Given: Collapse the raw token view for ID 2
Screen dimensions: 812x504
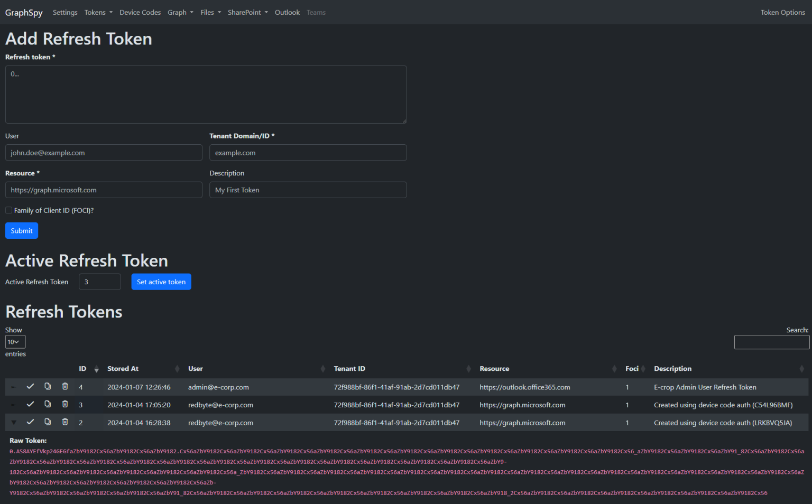Looking at the screenshot, I should click(x=13, y=422).
